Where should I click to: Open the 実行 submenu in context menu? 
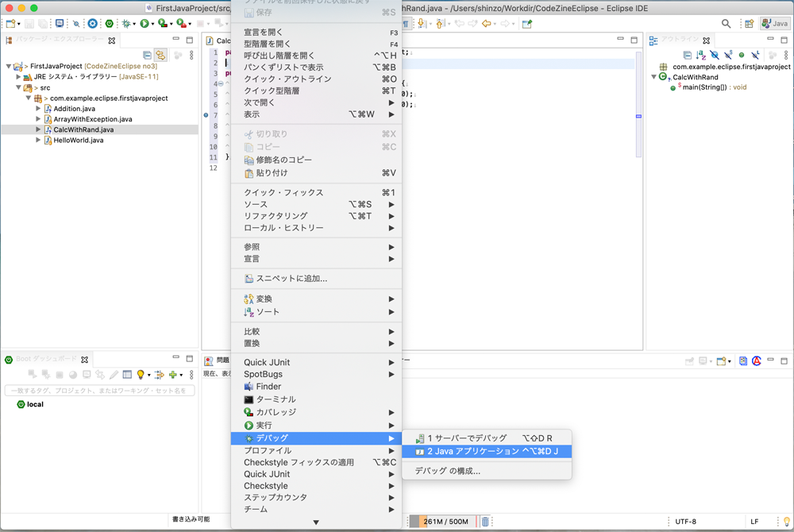point(316,425)
